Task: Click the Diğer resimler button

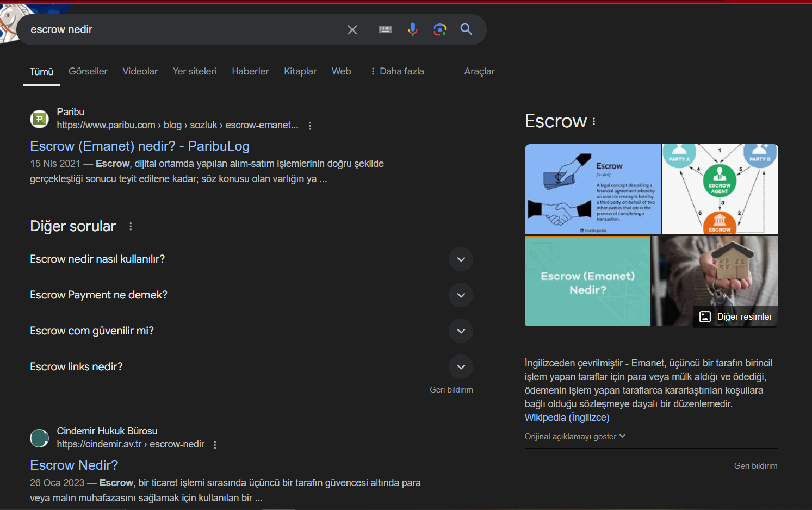Action: 735,316
